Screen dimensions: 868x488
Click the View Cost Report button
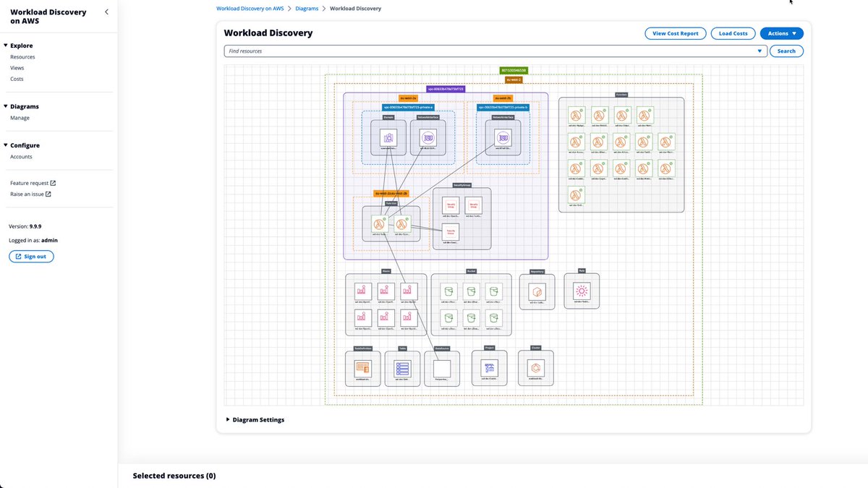point(676,33)
